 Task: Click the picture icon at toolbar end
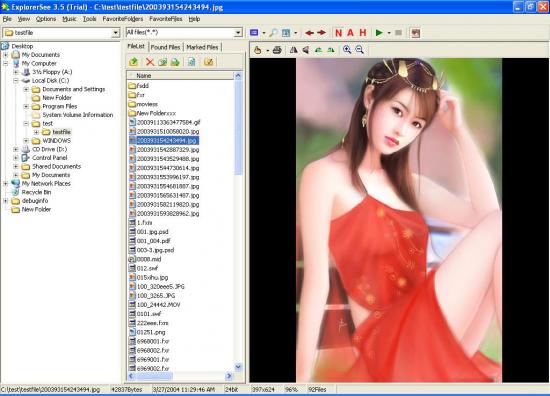tap(416, 33)
